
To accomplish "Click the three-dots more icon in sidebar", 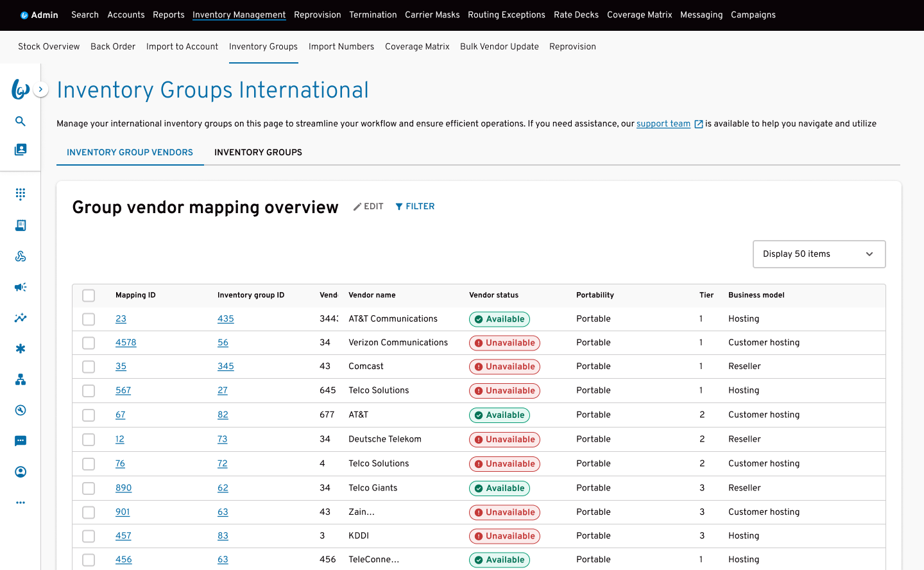I will point(21,503).
